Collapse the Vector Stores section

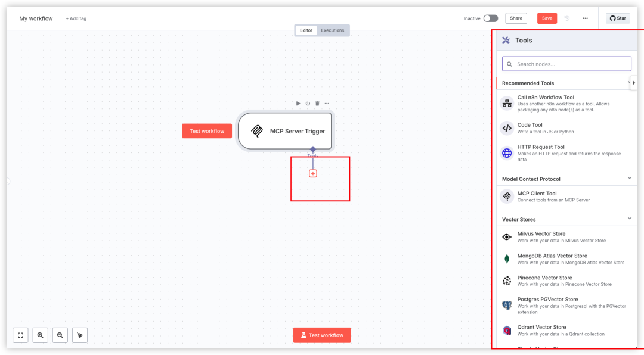630,219
